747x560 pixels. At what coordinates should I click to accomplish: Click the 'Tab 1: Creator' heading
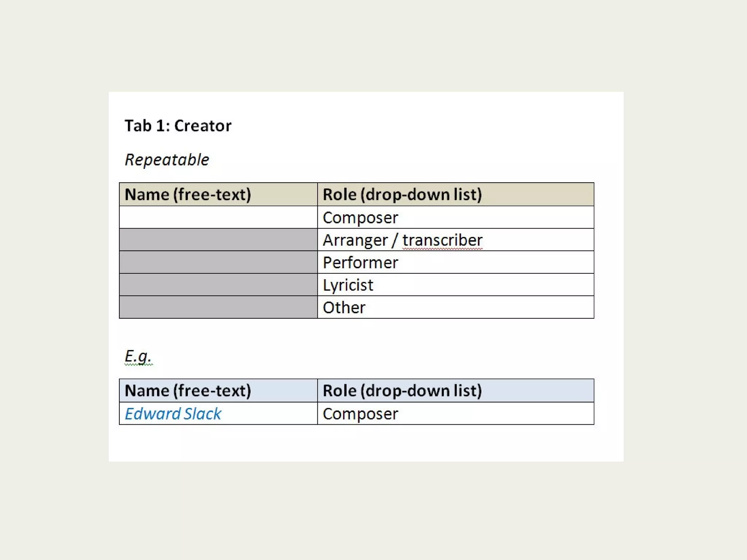178,126
